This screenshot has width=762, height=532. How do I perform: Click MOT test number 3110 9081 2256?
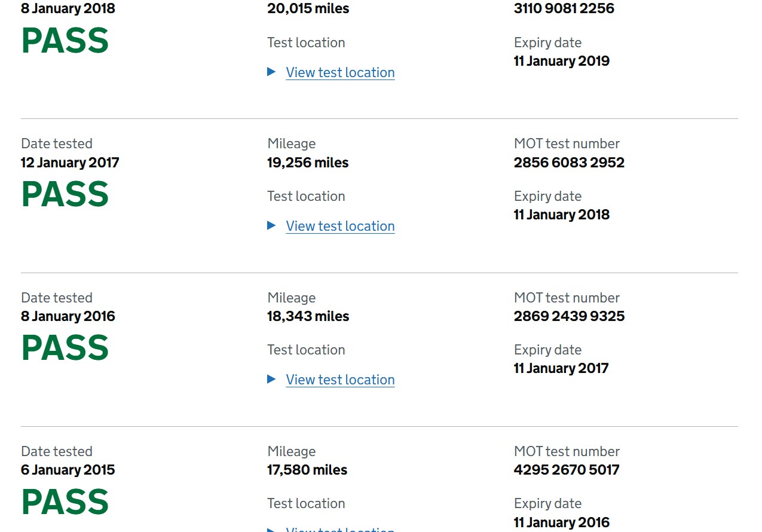pos(564,9)
